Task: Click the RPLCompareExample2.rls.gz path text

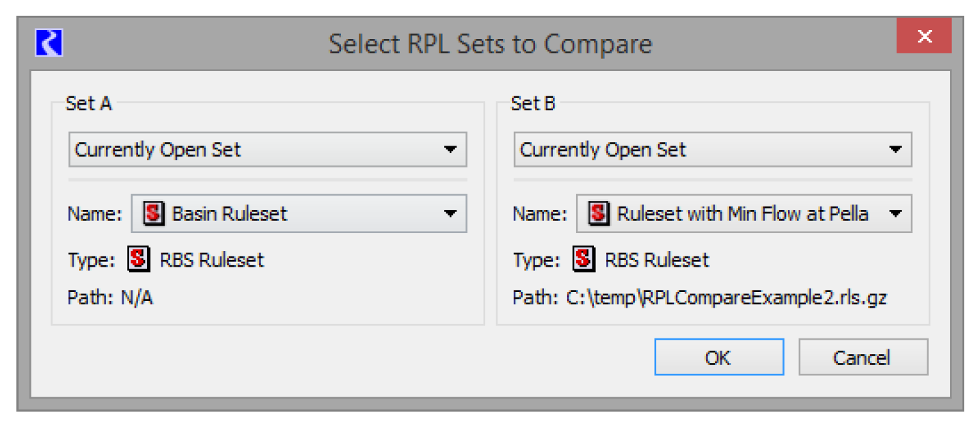Action: click(x=726, y=299)
